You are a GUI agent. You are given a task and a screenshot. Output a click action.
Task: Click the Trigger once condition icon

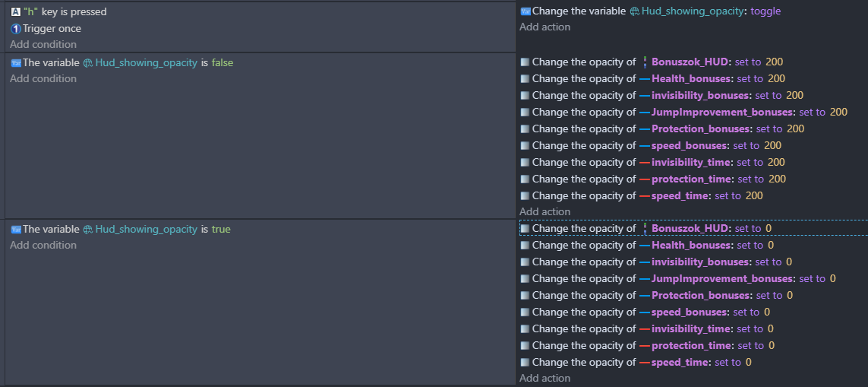[x=15, y=28]
